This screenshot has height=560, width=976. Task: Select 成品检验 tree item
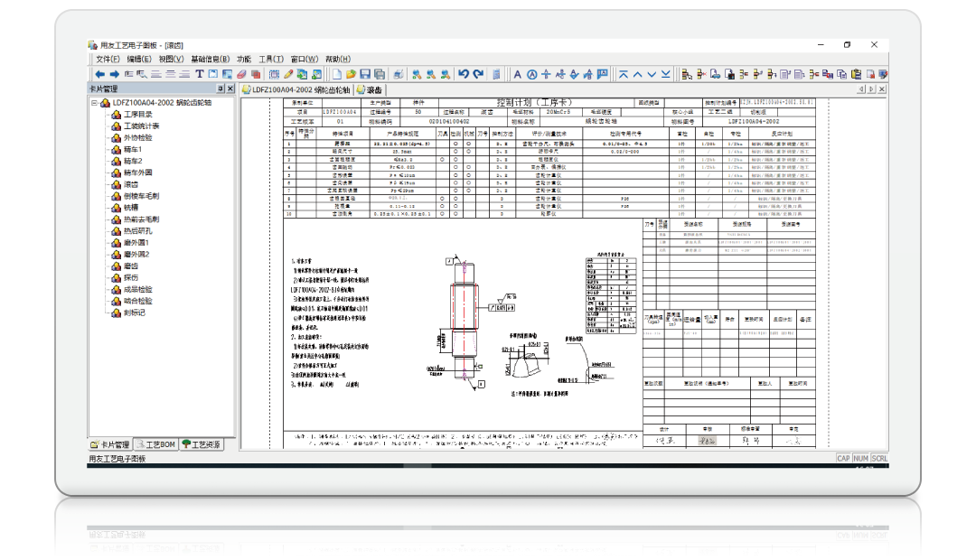138,290
